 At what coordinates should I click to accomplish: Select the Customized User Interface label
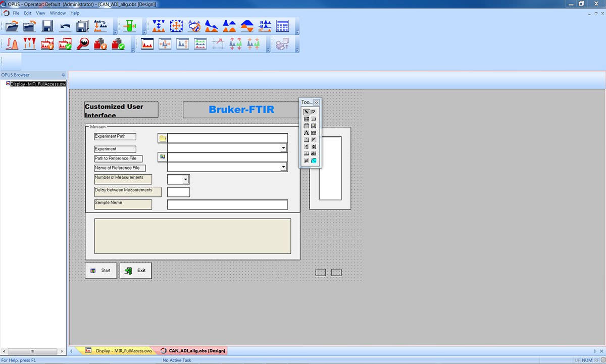point(121,110)
